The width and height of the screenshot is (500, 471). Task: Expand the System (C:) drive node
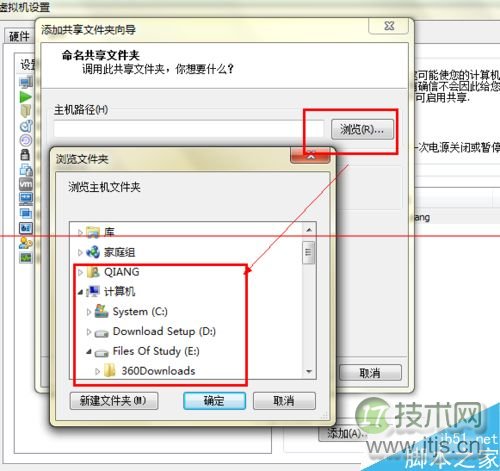pos(88,312)
